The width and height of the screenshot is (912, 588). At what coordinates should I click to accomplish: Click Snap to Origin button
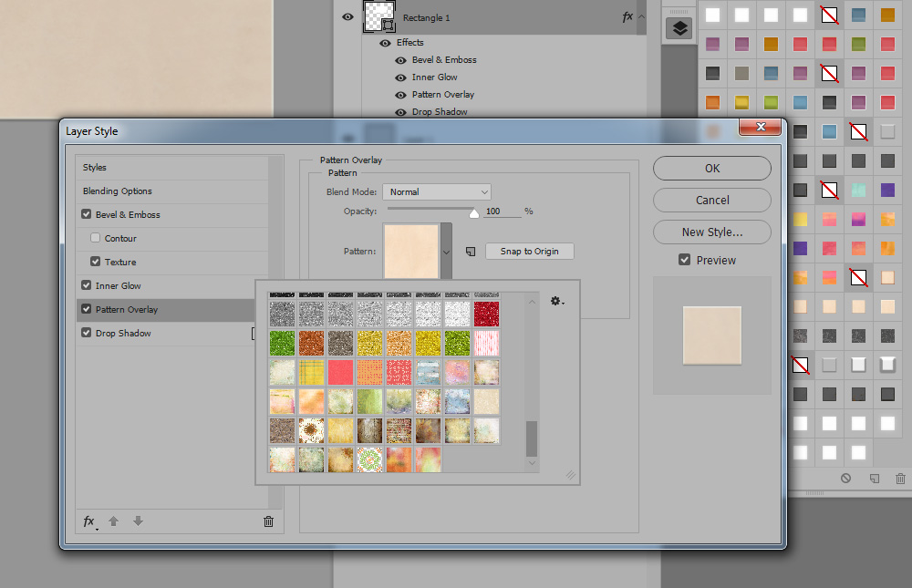529,252
